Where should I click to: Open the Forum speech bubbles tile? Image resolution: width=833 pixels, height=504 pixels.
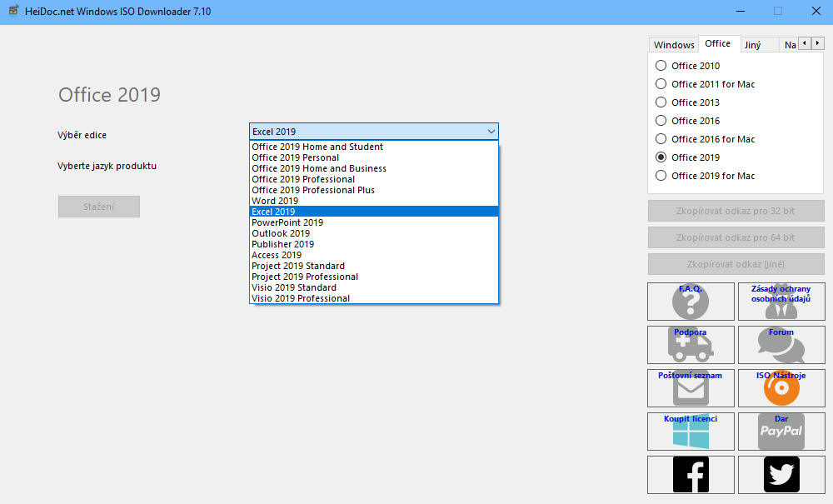point(781,345)
